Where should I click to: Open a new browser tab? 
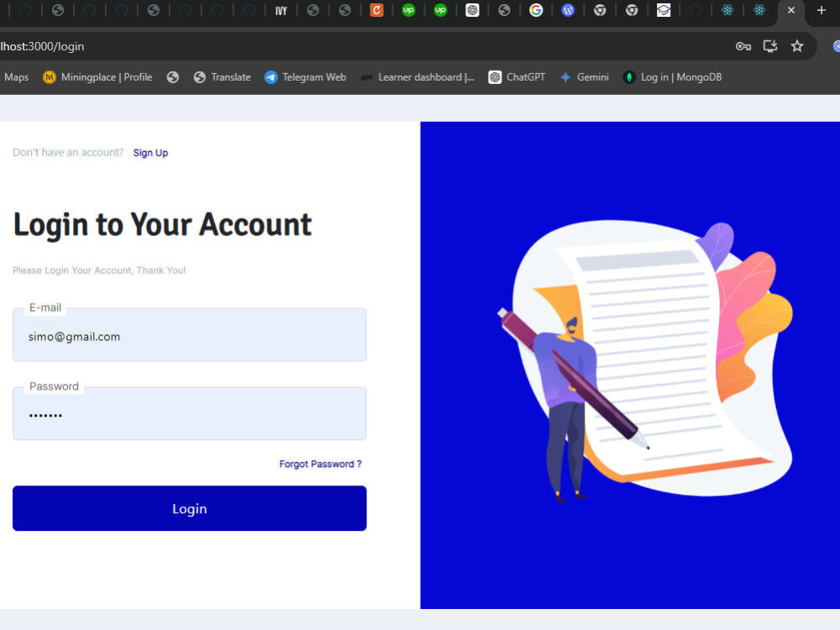[x=822, y=10]
